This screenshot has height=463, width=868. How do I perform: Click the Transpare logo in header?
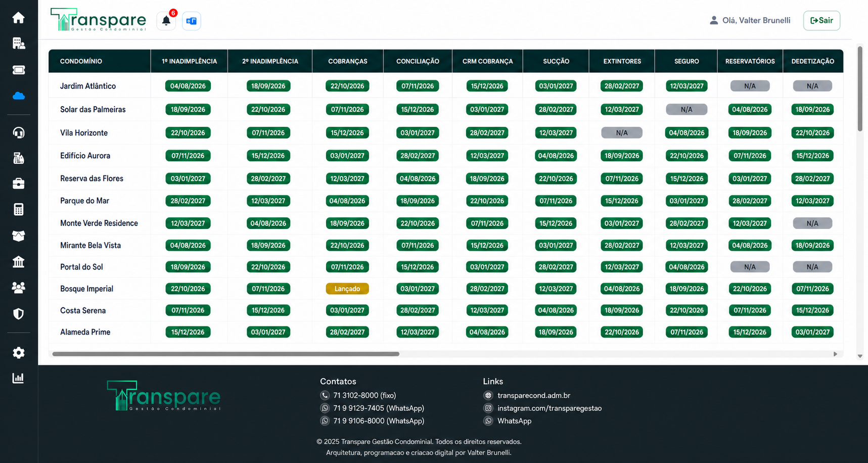[x=98, y=20]
